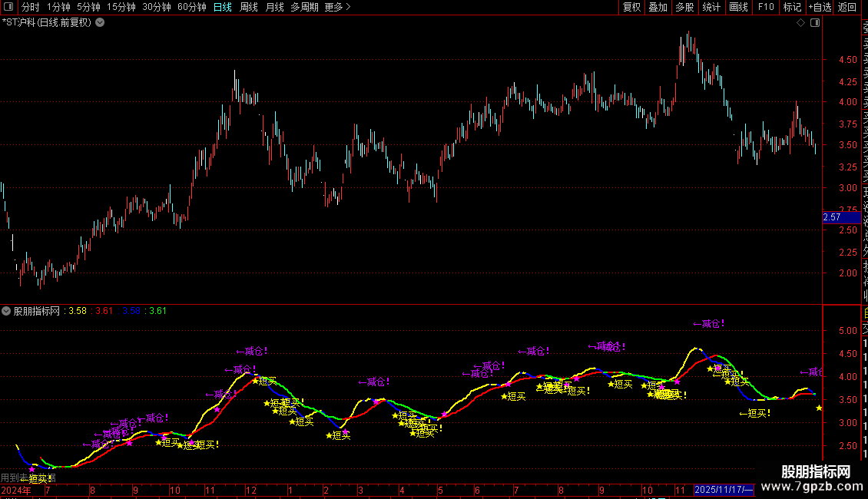Screen dimensions: 868x499
Task: Click the 4.50 price axis label in main chart
Action: [x=848, y=60]
